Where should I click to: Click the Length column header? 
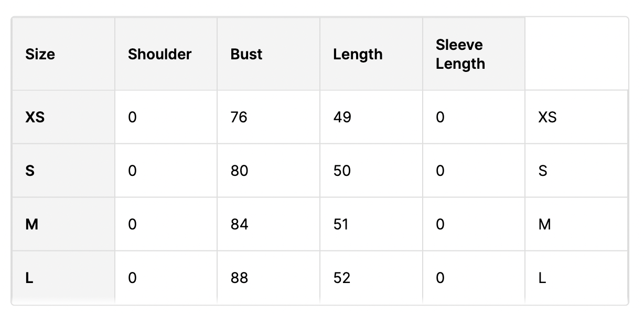point(357,54)
